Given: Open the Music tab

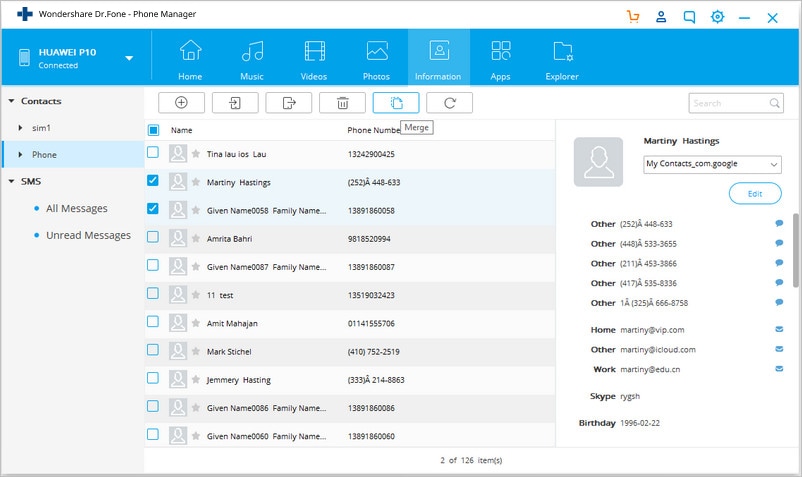Looking at the screenshot, I should pyautogui.click(x=252, y=59).
